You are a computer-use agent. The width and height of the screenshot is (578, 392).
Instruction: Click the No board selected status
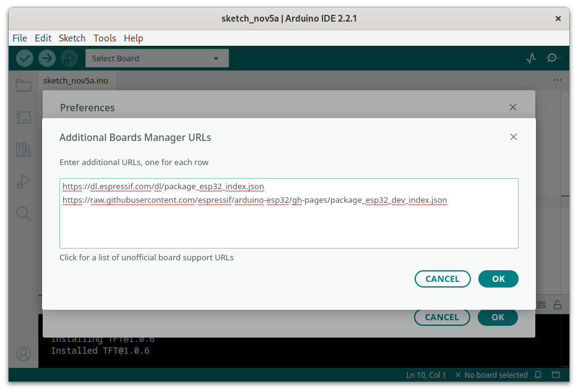coord(492,375)
